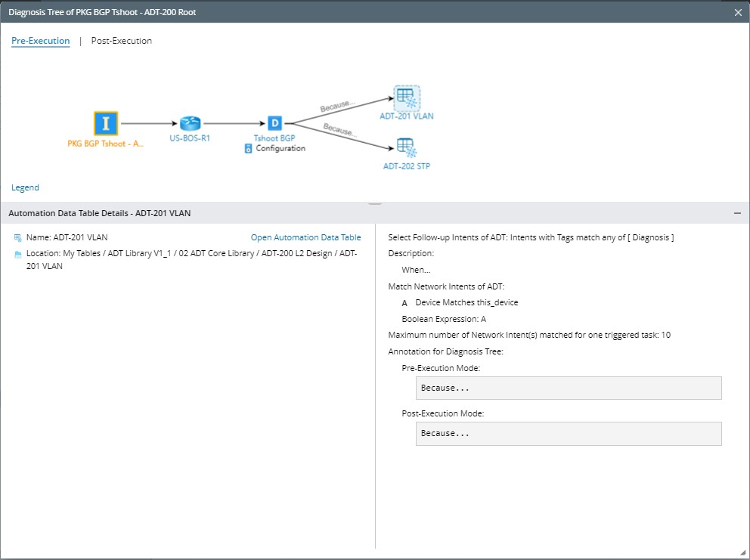Click the PKG BGP Tshoot intent node icon
This screenshot has height=560, width=750.
106,123
